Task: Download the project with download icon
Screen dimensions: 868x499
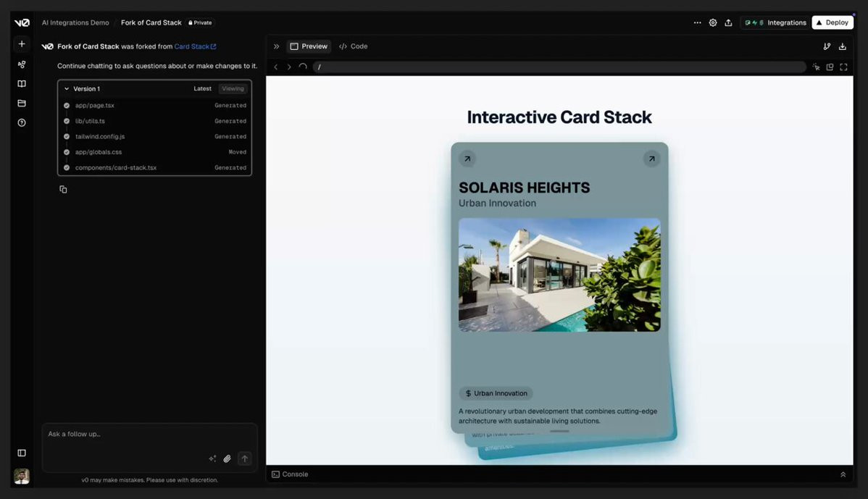Action: (x=843, y=46)
